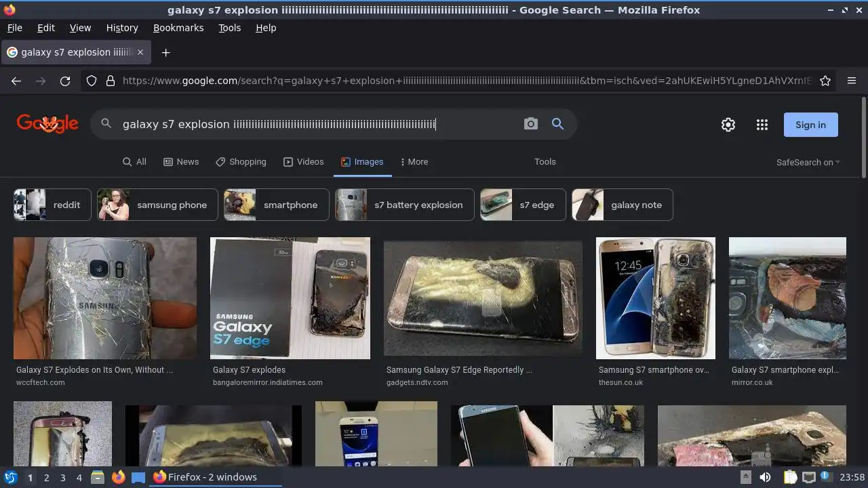This screenshot has height=488, width=868.
Task: Click the Sign in button
Action: tap(810, 125)
